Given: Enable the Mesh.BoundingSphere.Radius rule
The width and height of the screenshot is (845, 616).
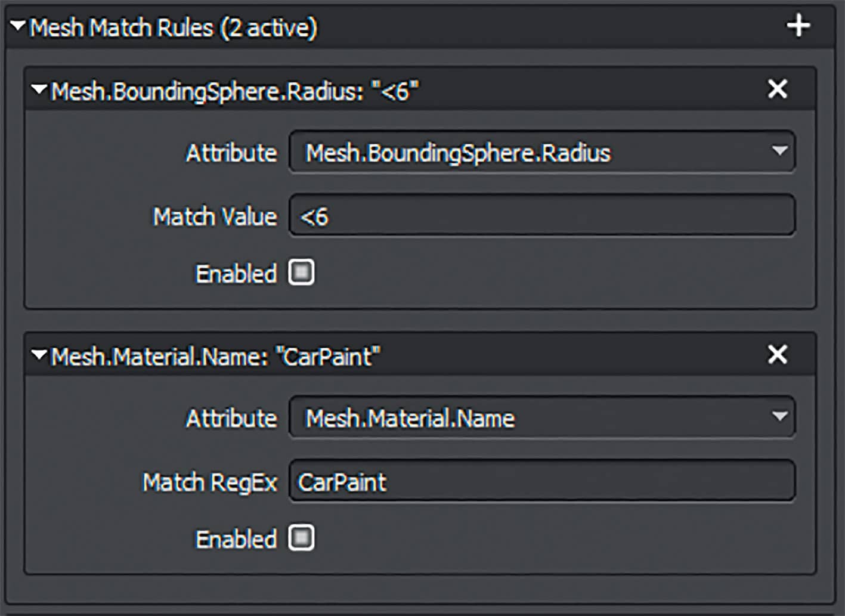Looking at the screenshot, I should [x=301, y=272].
